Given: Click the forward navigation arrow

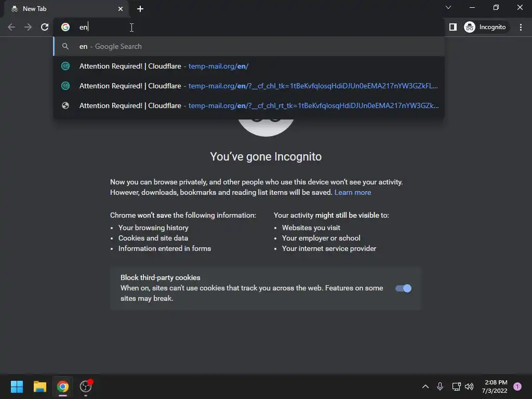Looking at the screenshot, I should point(28,27).
